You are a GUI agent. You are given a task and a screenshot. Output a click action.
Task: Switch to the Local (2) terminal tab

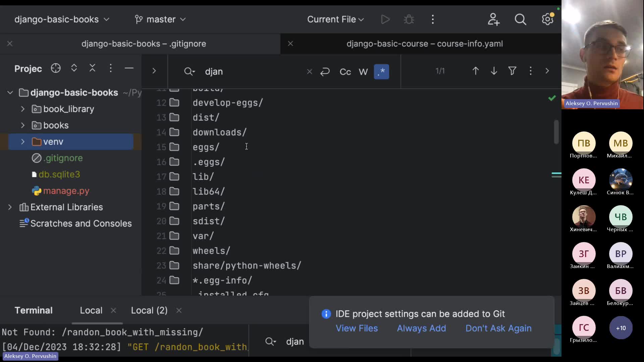point(149,310)
